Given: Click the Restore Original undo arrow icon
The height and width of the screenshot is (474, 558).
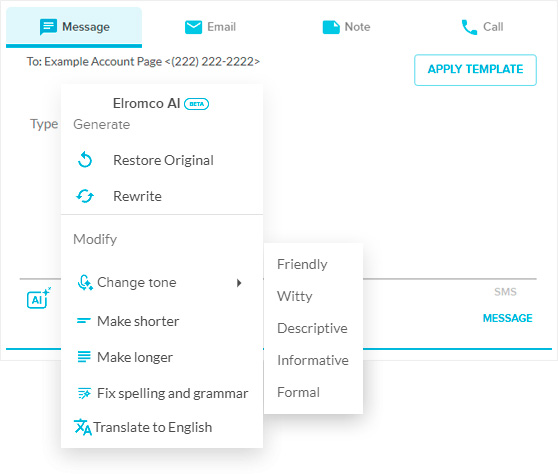Looking at the screenshot, I should point(85,159).
